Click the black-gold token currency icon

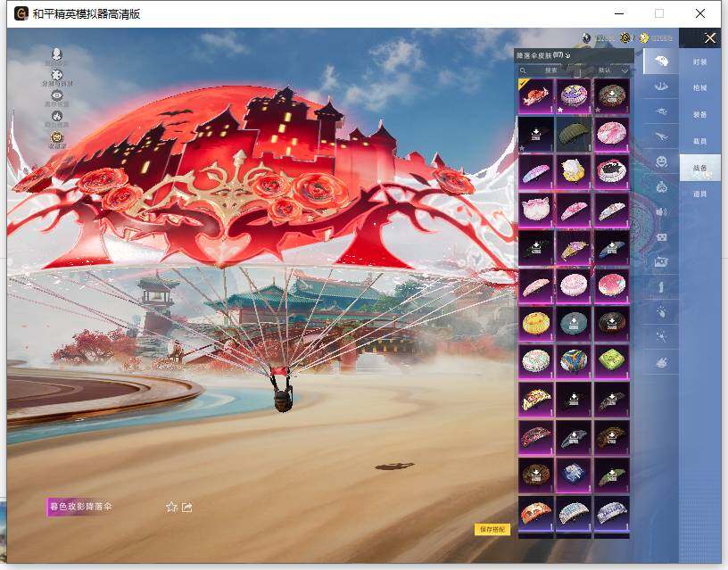click(625, 37)
